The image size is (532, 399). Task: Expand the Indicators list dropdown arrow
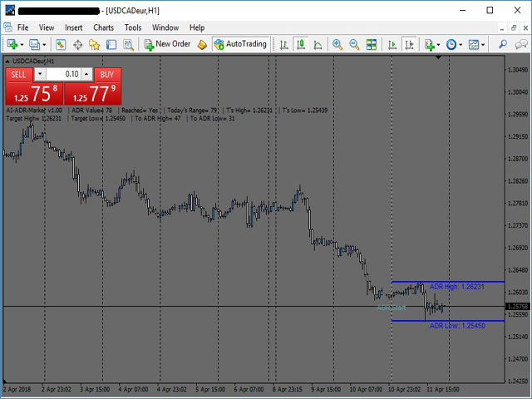440,44
